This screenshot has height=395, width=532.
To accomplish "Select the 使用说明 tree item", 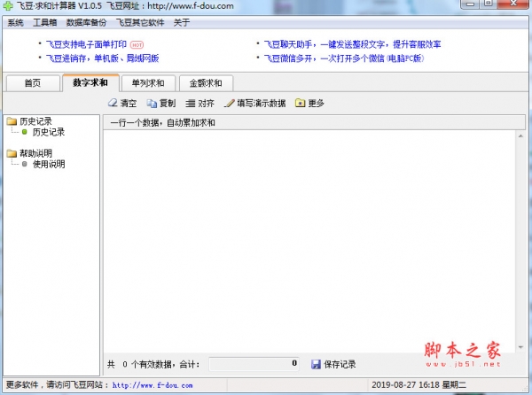I will 49,165.
